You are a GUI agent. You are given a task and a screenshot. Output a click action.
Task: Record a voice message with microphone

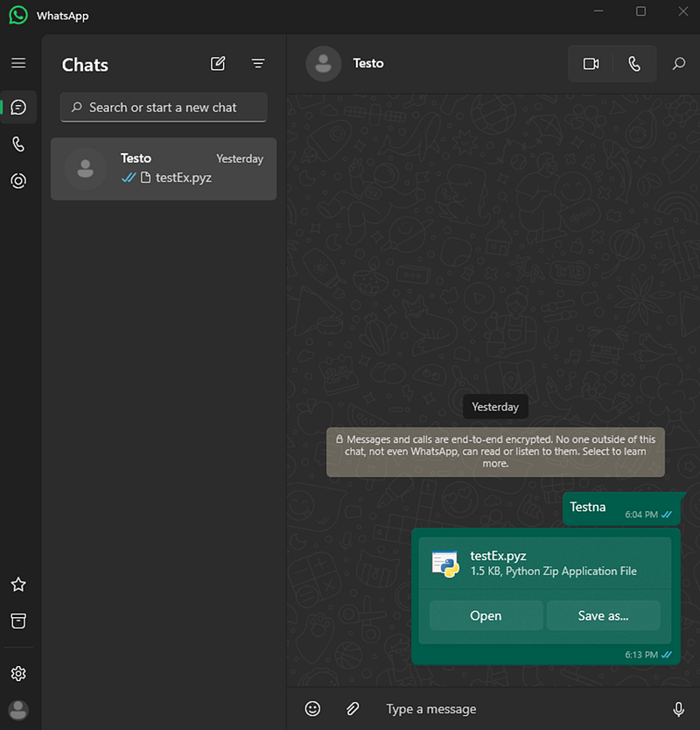point(679,709)
